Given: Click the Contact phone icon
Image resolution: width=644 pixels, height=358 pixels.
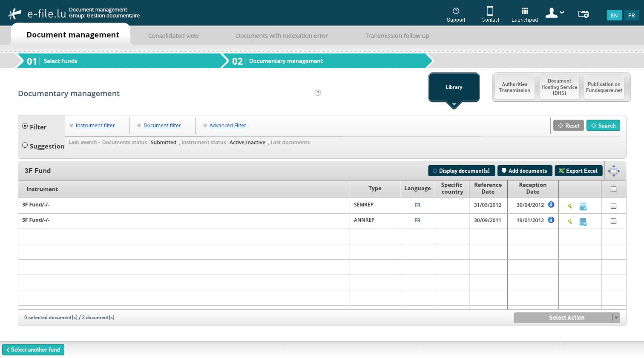Looking at the screenshot, I should (490, 11).
